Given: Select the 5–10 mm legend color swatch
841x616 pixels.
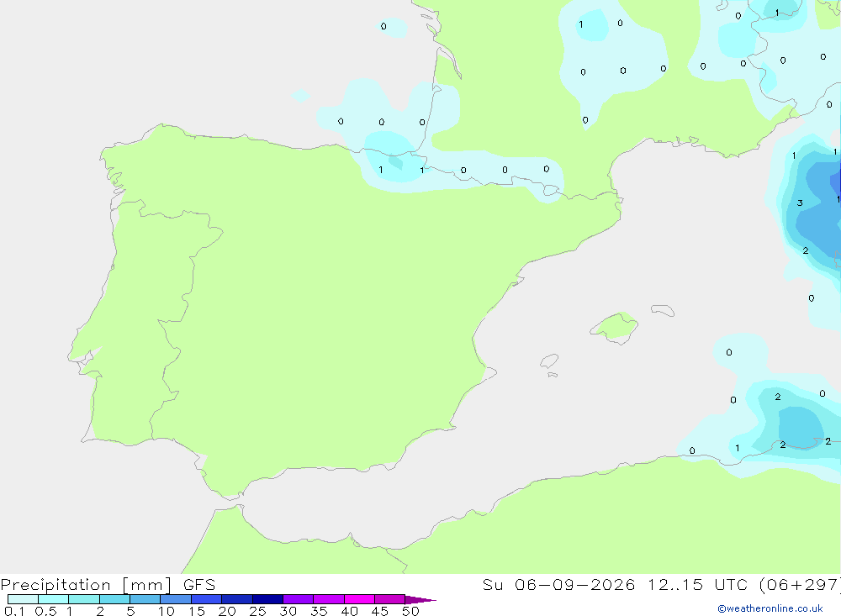Looking at the screenshot, I should [145, 599].
